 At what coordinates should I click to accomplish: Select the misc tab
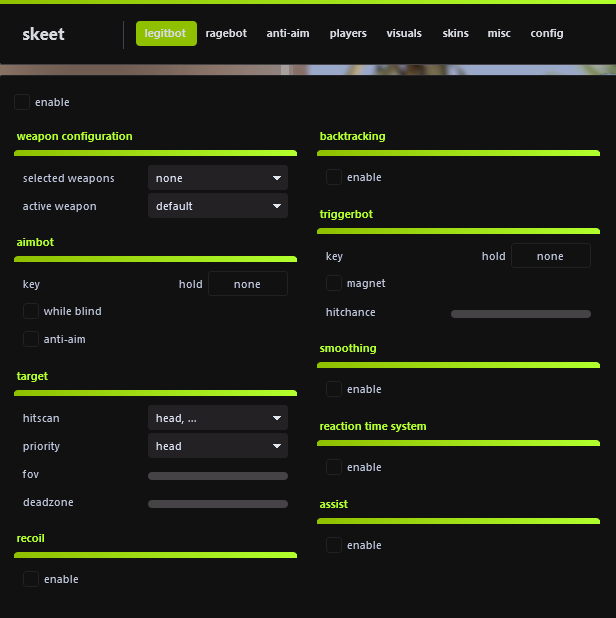tap(499, 34)
